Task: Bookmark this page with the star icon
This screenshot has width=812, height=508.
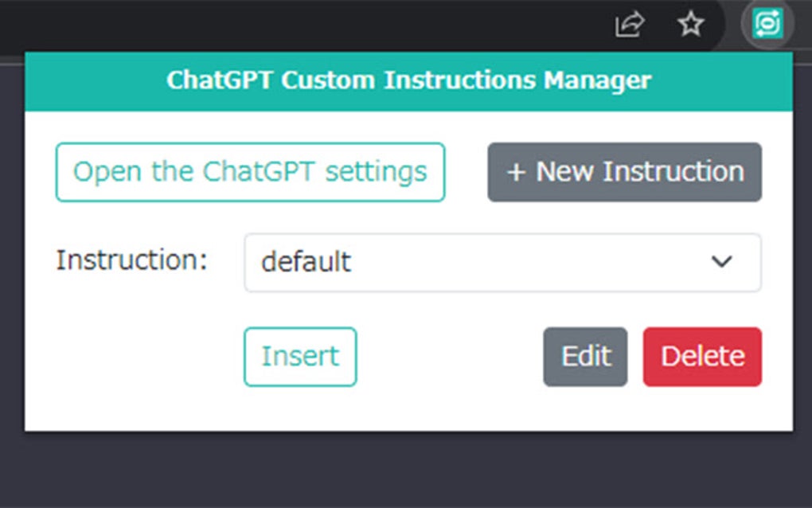Action: [x=691, y=25]
